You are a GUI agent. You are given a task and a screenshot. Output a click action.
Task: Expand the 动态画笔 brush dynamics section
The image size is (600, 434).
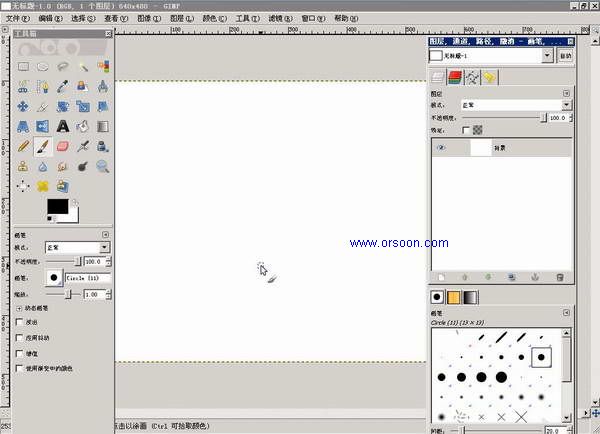pyautogui.click(x=19, y=308)
